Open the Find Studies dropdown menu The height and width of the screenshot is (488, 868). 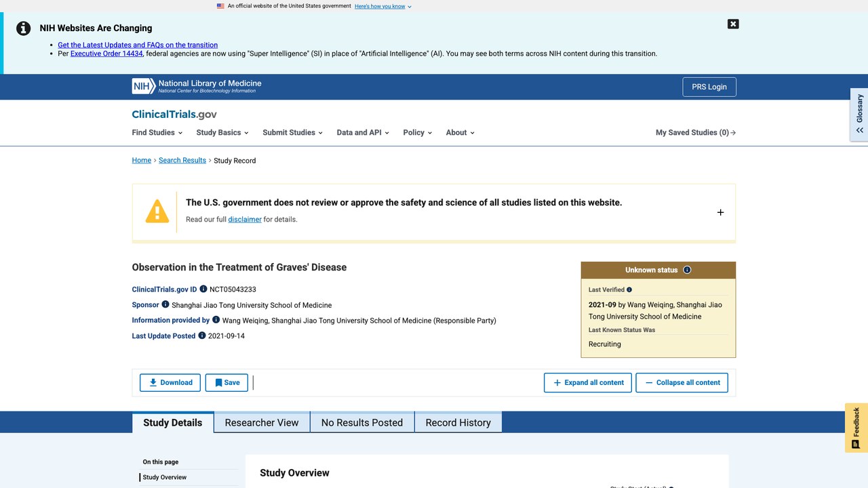[157, 133]
